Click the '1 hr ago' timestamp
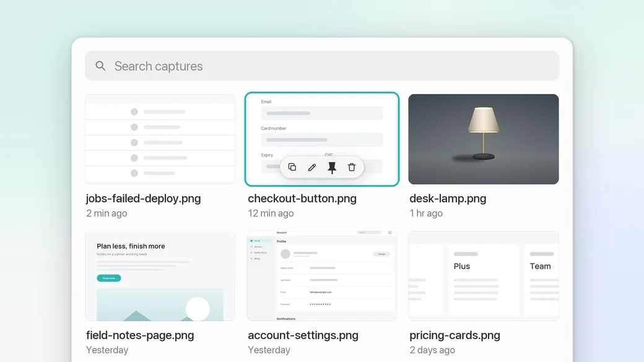This screenshot has width=644, height=362. coord(426,213)
